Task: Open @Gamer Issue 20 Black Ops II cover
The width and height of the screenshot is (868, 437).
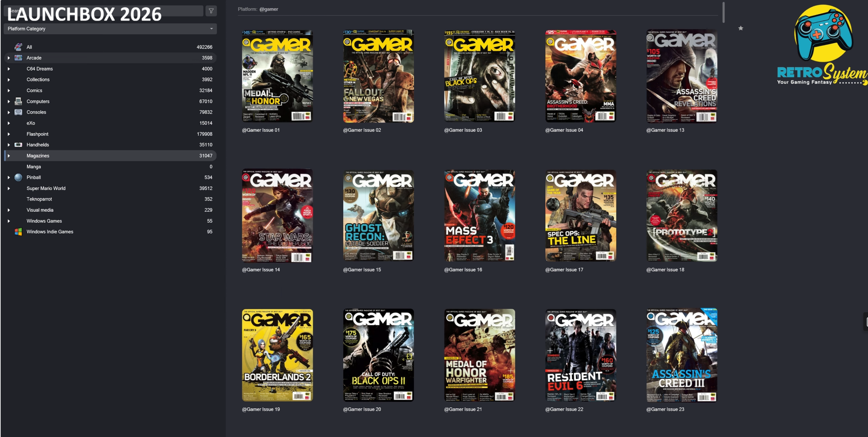Action: (378, 355)
